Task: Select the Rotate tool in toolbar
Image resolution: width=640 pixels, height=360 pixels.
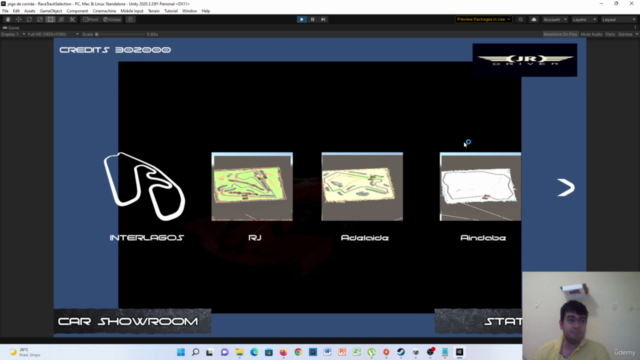Action: (29, 19)
